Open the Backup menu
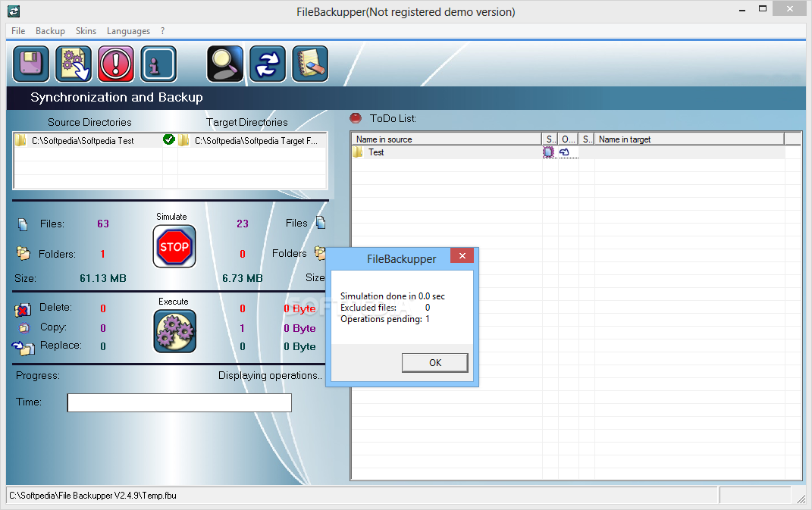This screenshot has height=510, width=812. [x=50, y=31]
